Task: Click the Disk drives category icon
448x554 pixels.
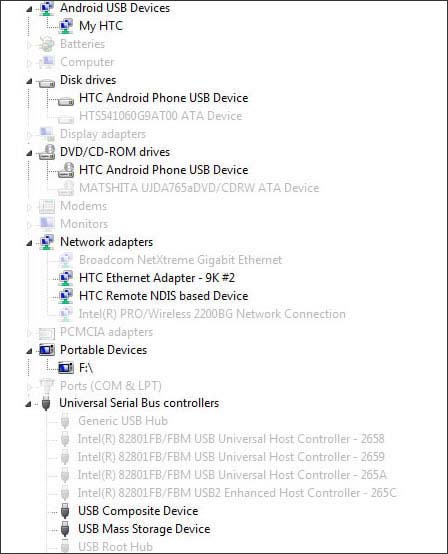Action: (47, 82)
